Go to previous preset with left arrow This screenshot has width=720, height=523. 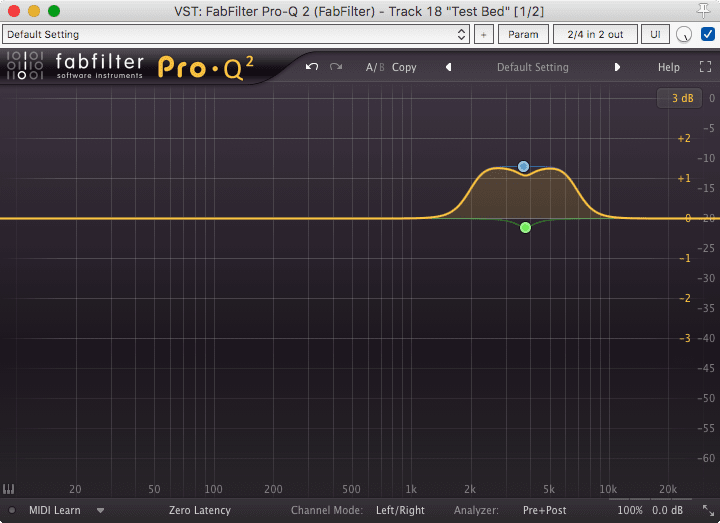448,67
